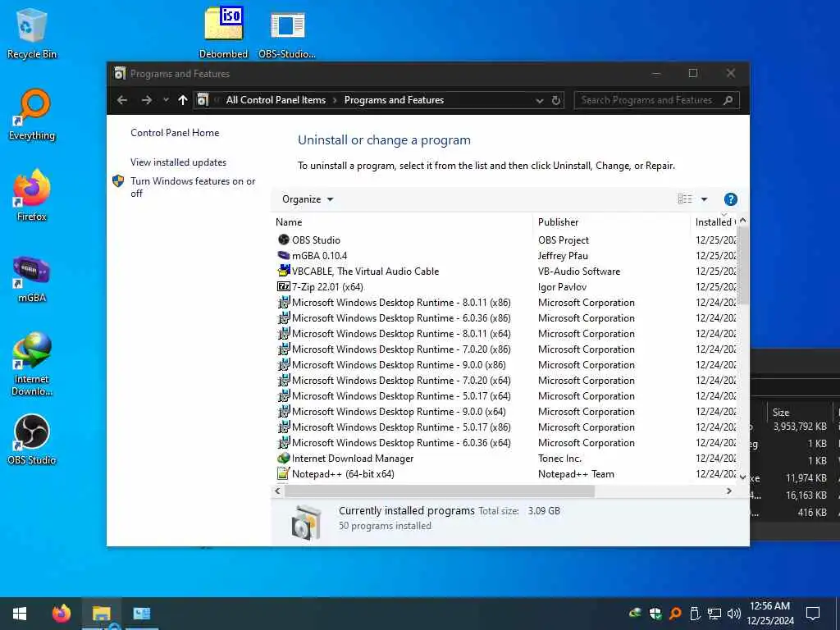The image size is (840, 630).
Task: Select the OBS Studio program icon in list
Action: coord(283,240)
